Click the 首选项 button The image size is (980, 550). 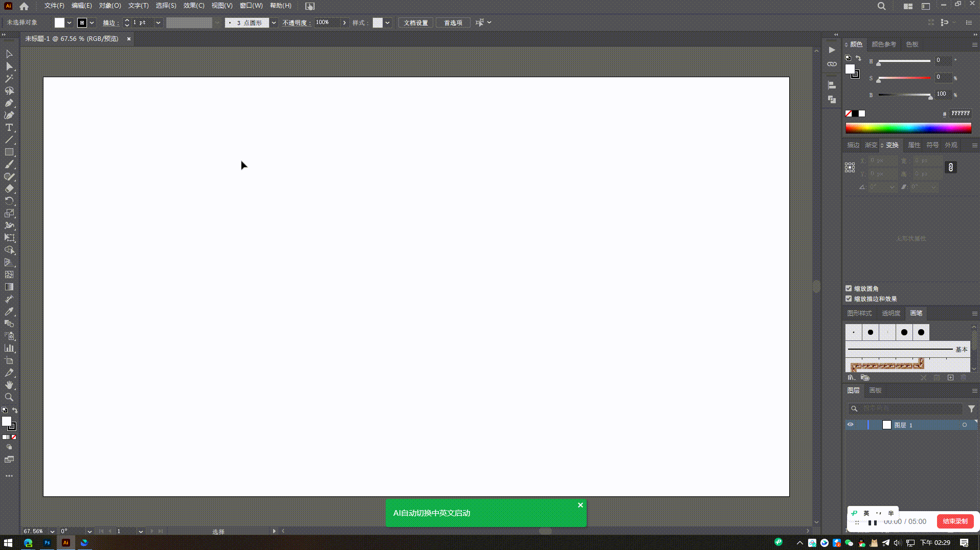(453, 22)
